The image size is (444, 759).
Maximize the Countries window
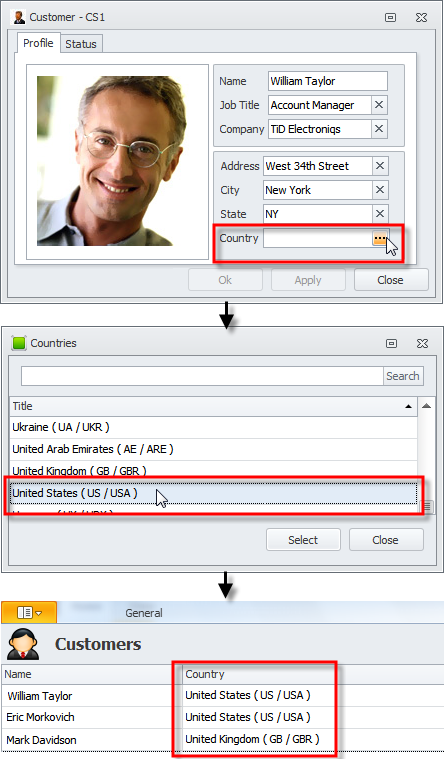(391, 343)
